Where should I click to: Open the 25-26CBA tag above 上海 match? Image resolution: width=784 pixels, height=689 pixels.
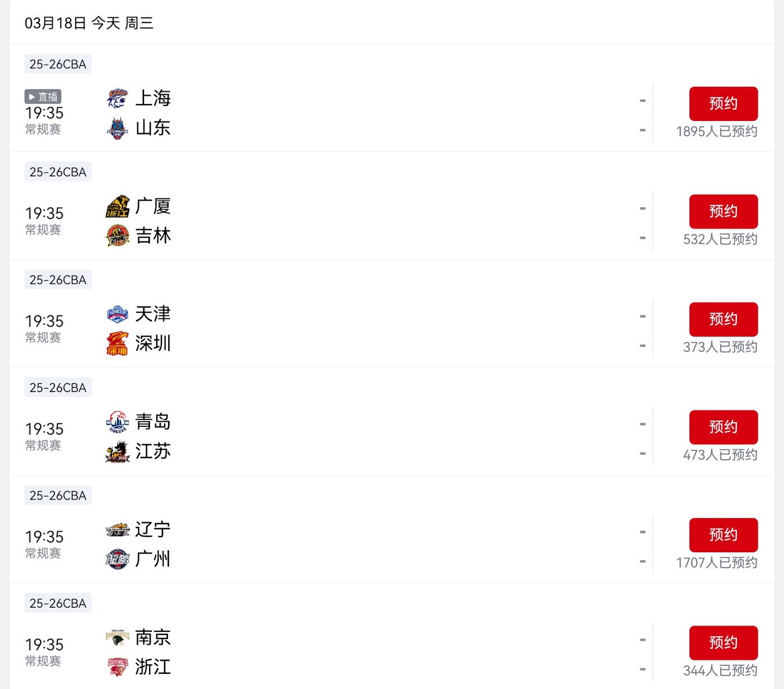pos(58,64)
